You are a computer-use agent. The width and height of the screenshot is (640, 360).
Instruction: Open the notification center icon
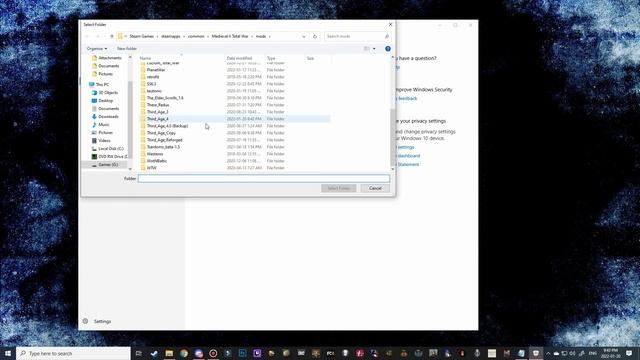click(x=629, y=353)
